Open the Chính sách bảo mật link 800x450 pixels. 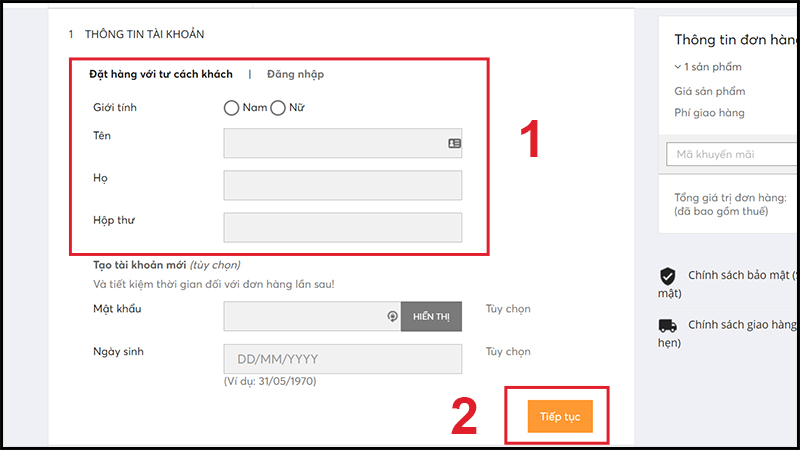(742, 276)
